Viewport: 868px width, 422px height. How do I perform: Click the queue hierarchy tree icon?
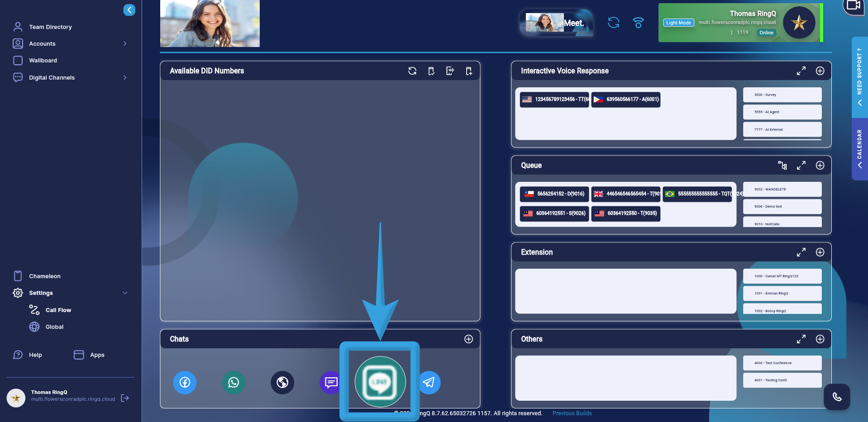point(782,166)
